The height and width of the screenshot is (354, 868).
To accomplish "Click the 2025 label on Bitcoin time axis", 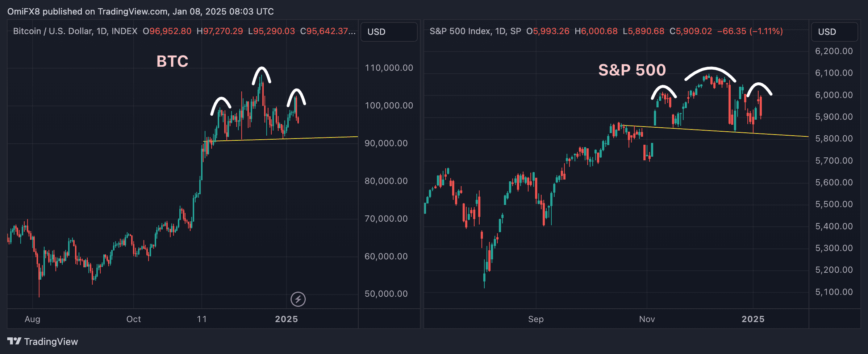I will click(x=286, y=319).
